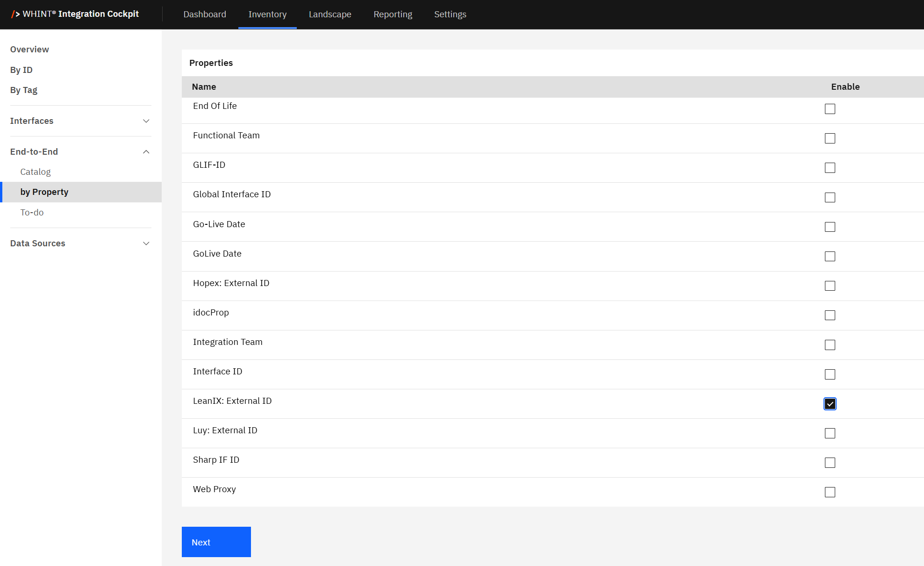Click the Next button
The height and width of the screenshot is (566, 924).
(216, 542)
